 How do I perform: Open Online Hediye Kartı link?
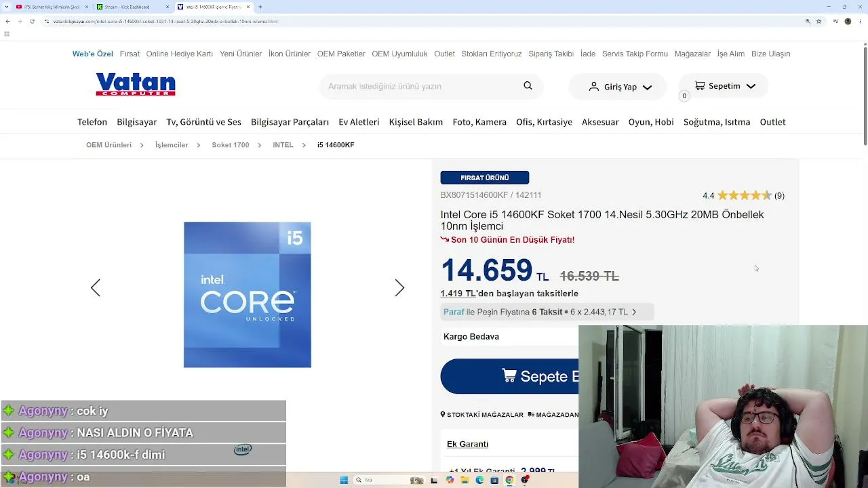pos(180,54)
